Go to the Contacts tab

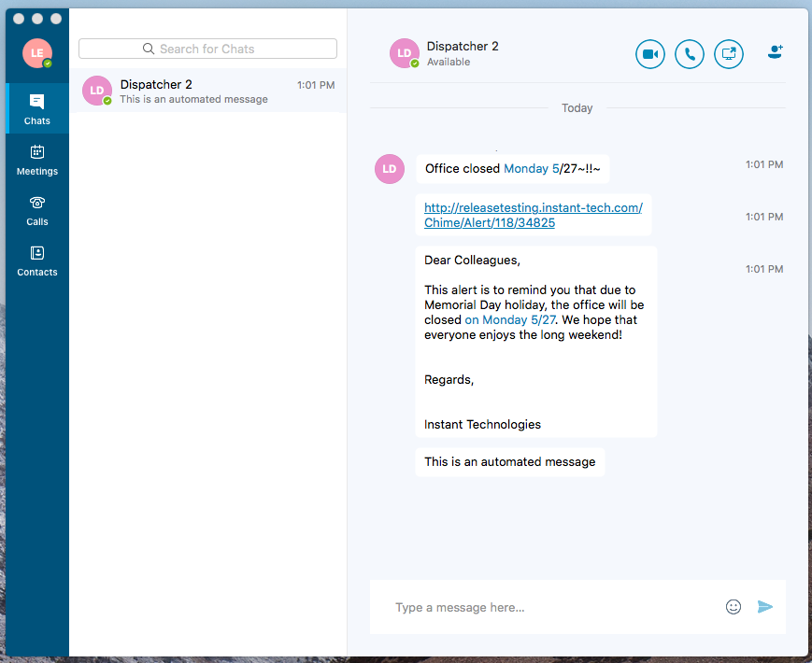pyautogui.click(x=37, y=260)
